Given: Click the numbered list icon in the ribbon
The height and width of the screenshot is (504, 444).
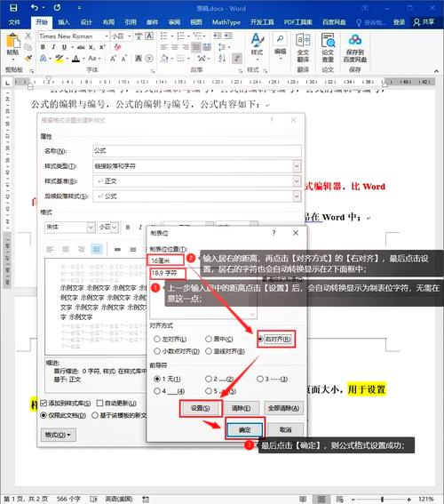Looking at the screenshot, I should pyautogui.click(x=181, y=36).
